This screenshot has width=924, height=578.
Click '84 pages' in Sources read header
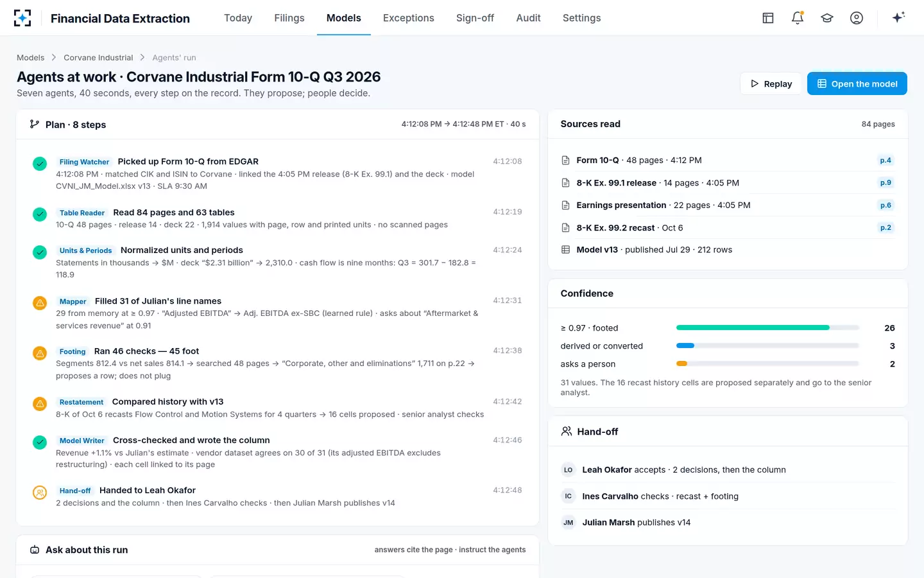click(878, 124)
